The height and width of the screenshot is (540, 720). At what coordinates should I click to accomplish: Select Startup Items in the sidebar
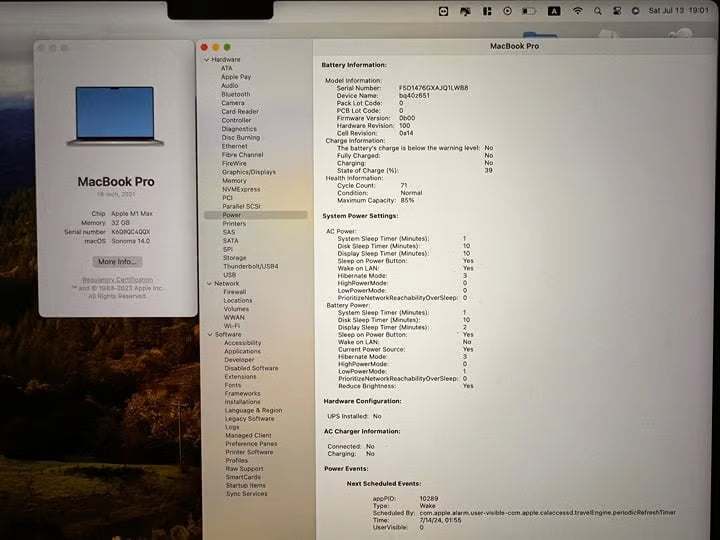[246, 485]
